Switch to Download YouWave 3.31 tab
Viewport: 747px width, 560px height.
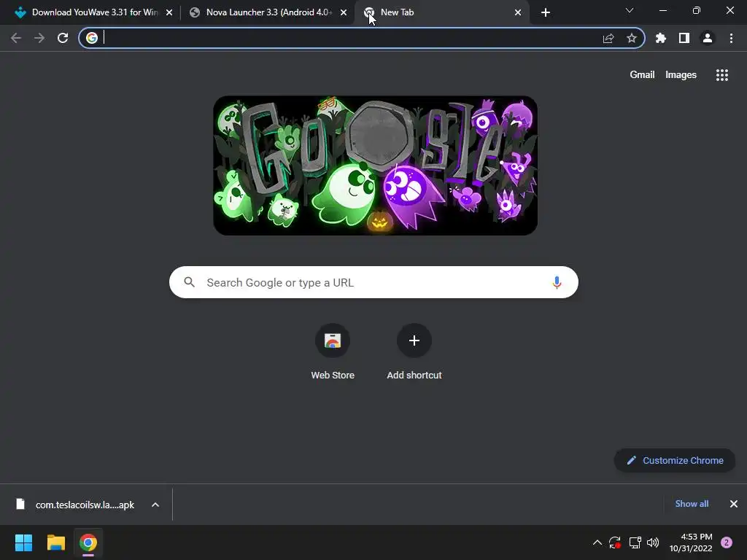coord(94,12)
